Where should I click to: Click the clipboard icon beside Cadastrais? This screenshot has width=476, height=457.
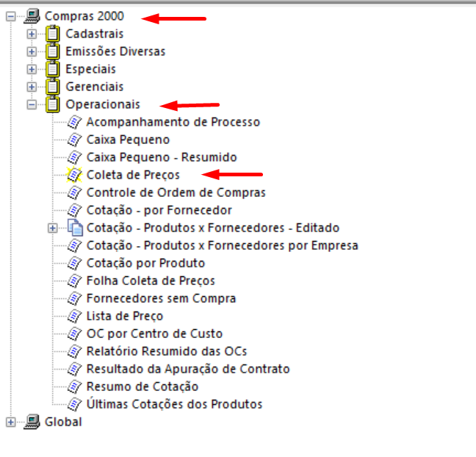point(52,34)
